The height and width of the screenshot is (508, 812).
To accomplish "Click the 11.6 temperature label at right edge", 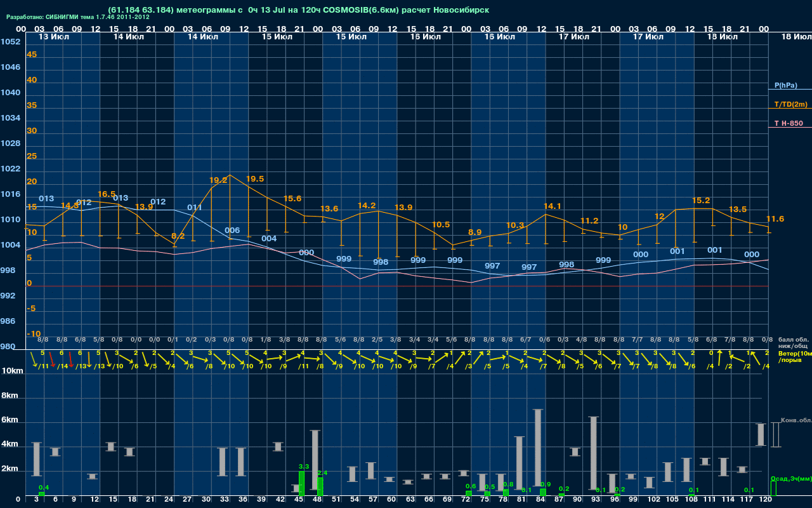I will pyautogui.click(x=775, y=219).
